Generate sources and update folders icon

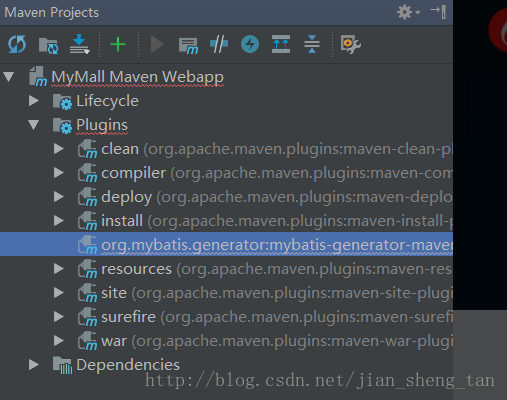[49, 45]
